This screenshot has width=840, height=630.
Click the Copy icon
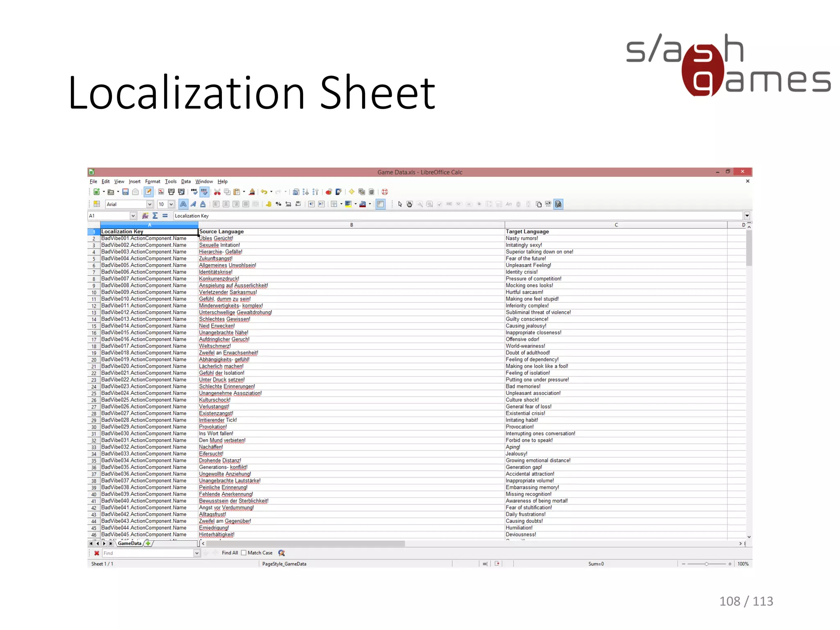coord(227,192)
